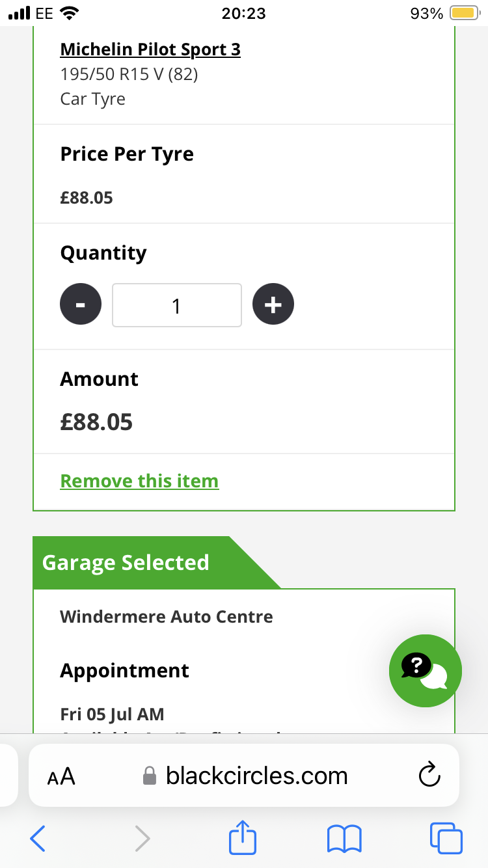Open the Safari share sheet icon

coord(243,837)
